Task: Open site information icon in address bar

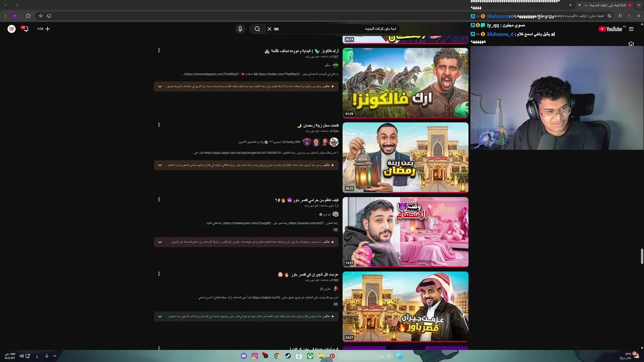Action: (x=609, y=16)
